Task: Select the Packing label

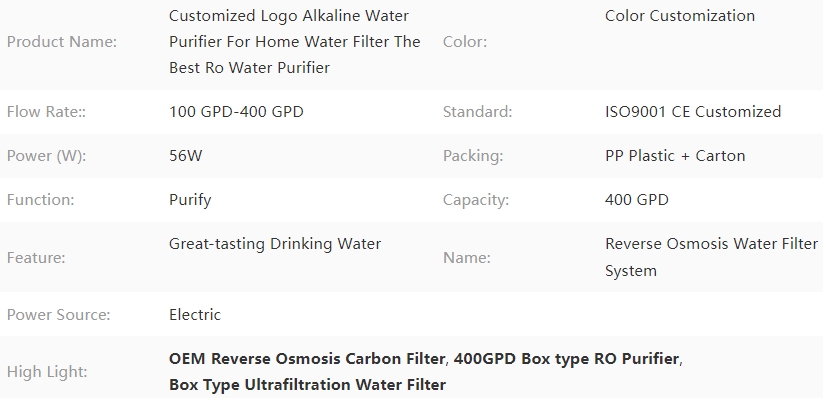Action: (x=473, y=156)
